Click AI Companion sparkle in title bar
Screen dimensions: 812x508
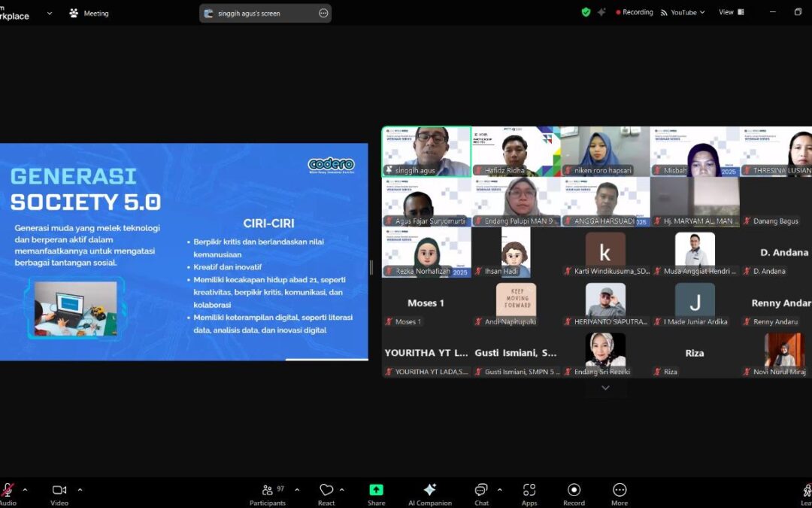pyautogui.click(x=601, y=12)
